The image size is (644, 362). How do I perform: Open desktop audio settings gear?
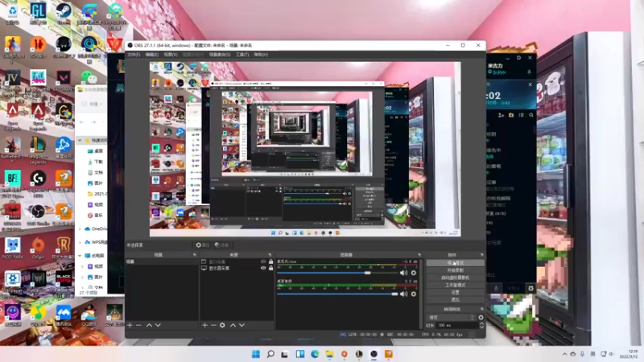click(x=414, y=294)
